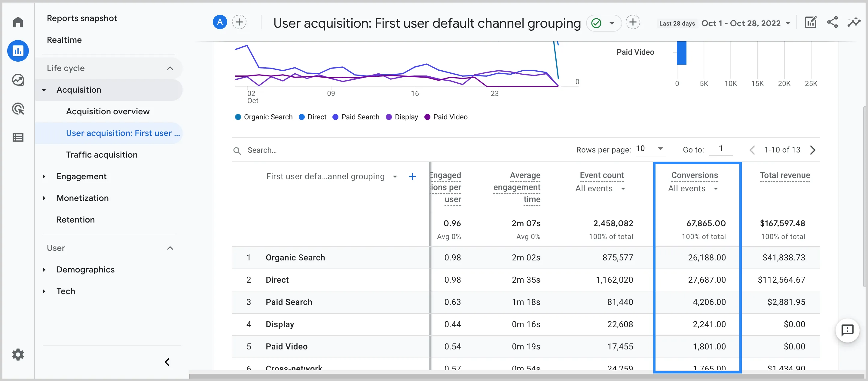This screenshot has width=868, height=381.
Task: Toggle the Paid Video series legend item
Action: (x=446, y=117)
